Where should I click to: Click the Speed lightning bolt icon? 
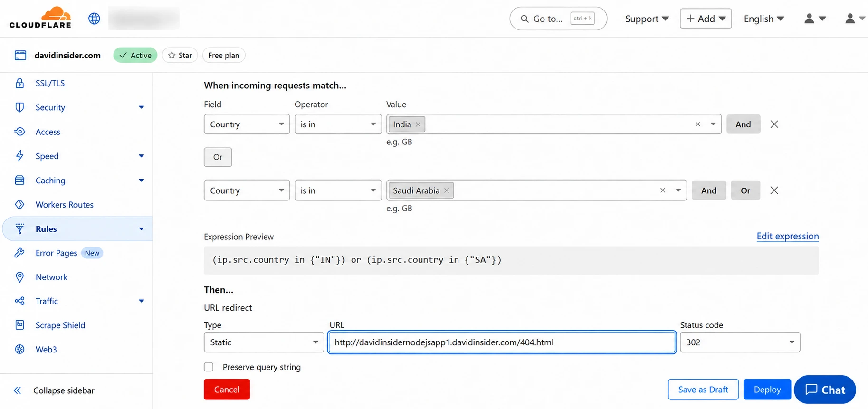pyautogui.click(x=19, y=156)
